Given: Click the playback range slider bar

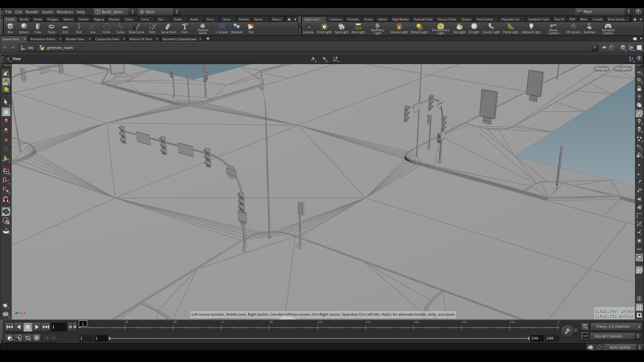Looking at the screenshot, I should click(319, 339).
